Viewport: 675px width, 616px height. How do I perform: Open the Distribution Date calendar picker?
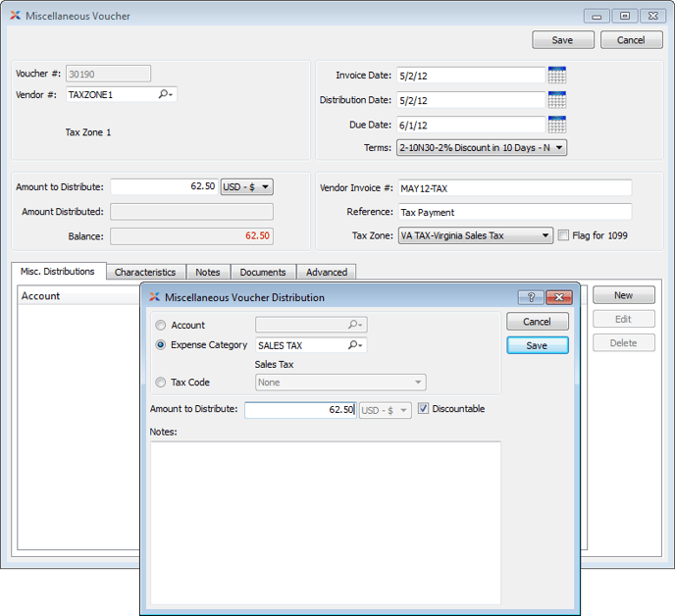tap(556, 100)
